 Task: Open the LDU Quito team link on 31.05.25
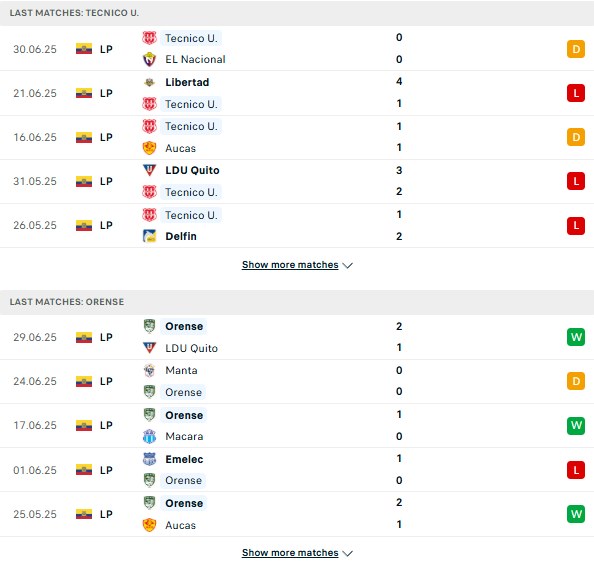[x=192, y=170]
